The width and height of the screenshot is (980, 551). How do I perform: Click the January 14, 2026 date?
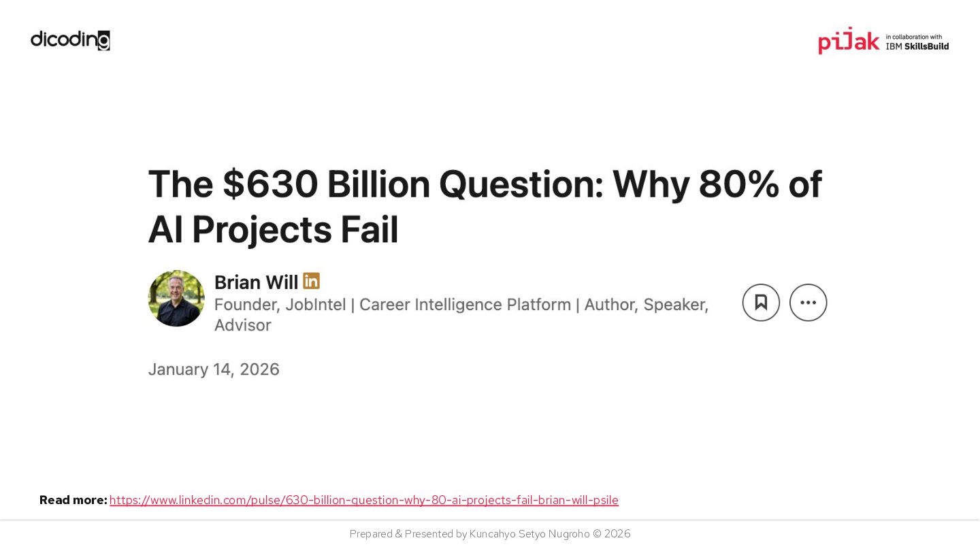pyautogui.click(x=214, y=369)
